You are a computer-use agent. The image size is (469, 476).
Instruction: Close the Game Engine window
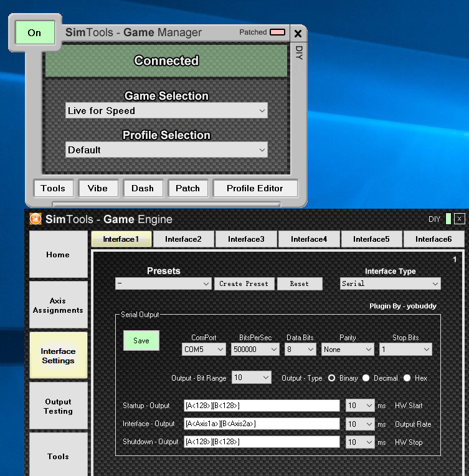(x=459, y=219)
